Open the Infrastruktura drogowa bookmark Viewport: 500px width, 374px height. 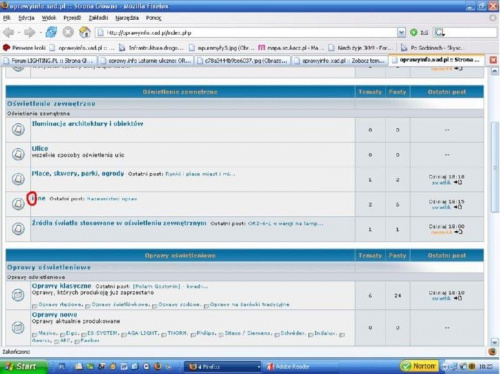[x=151, y=48]
